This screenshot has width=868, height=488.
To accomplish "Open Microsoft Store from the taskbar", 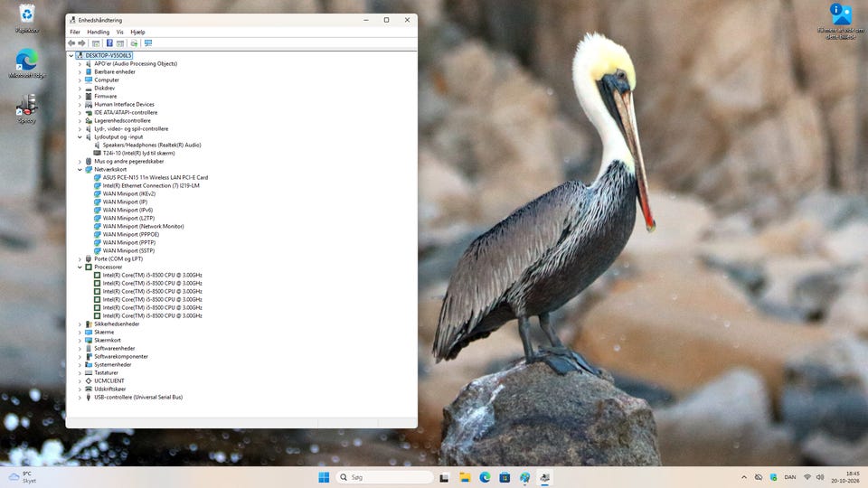I will 505,477.
